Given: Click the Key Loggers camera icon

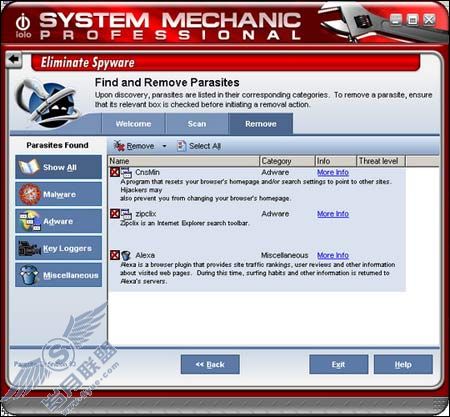Looking at the screenshot, I should 29,248.
